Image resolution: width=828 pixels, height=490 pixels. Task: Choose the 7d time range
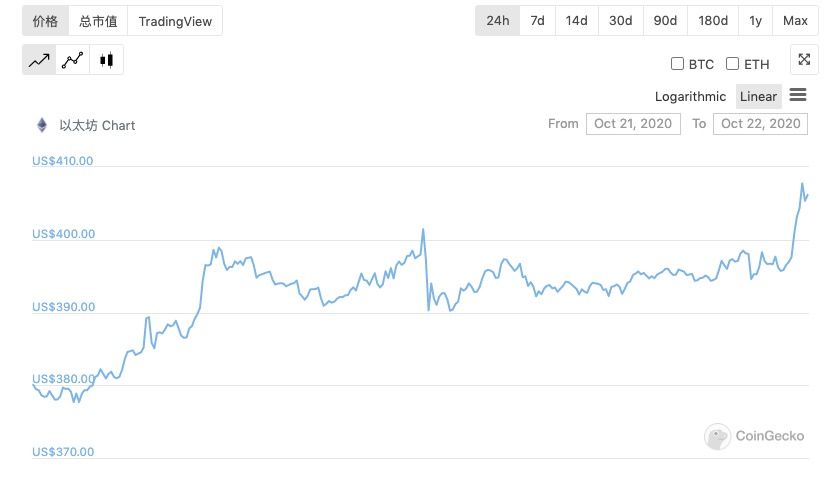point(538,21)
